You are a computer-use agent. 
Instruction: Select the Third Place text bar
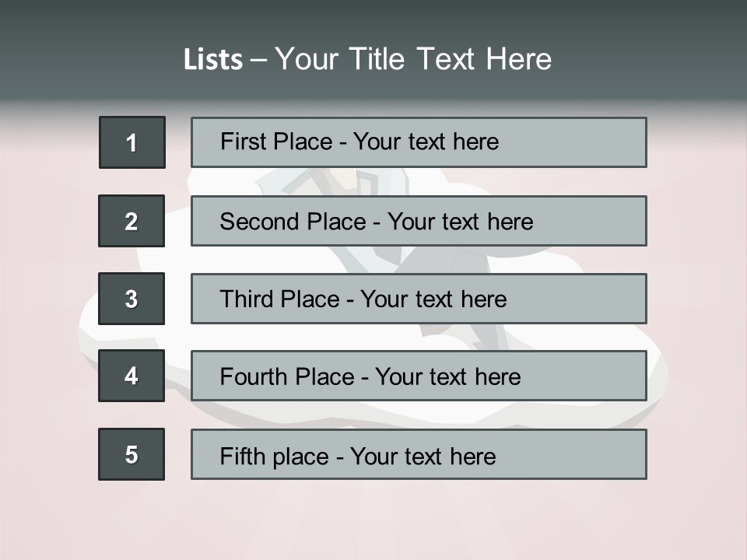[419, 299]
